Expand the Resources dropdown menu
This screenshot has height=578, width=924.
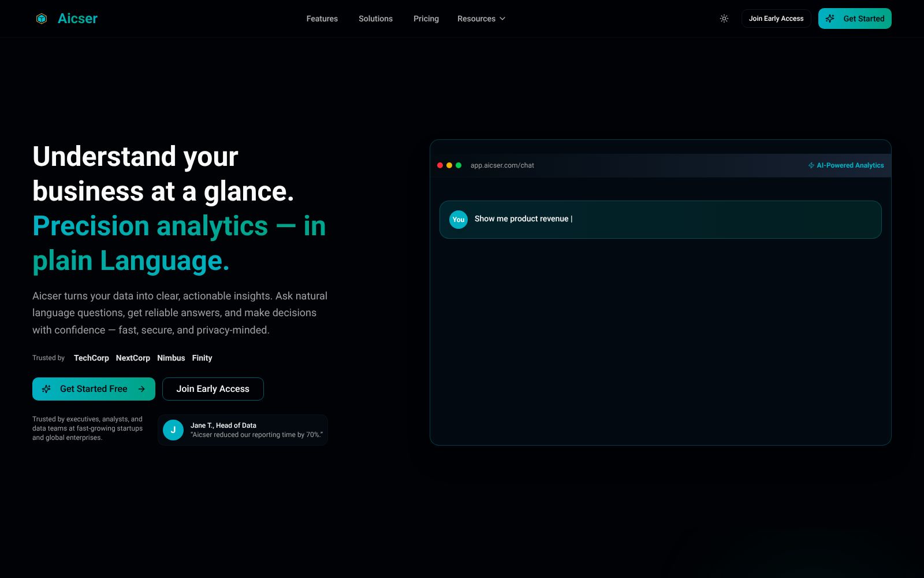point(481,18)
